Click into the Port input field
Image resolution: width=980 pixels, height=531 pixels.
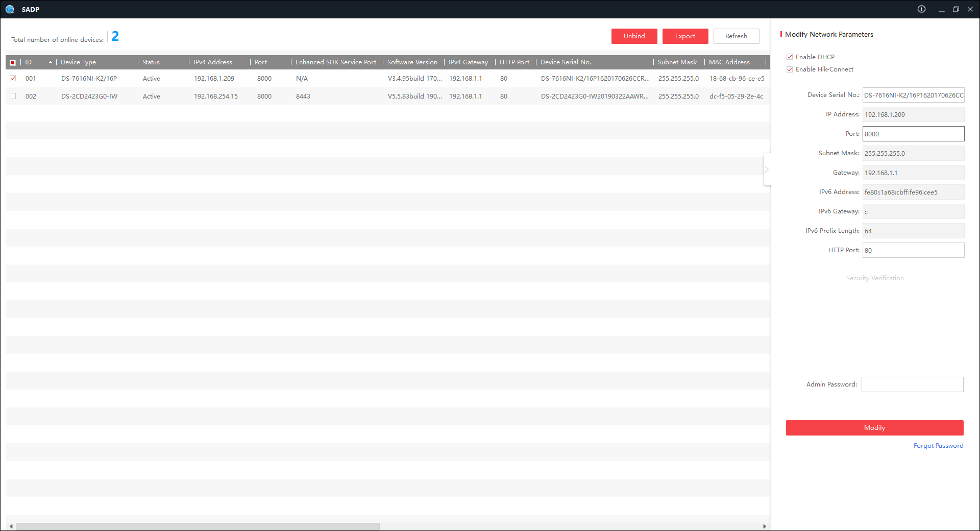[913, 134]
